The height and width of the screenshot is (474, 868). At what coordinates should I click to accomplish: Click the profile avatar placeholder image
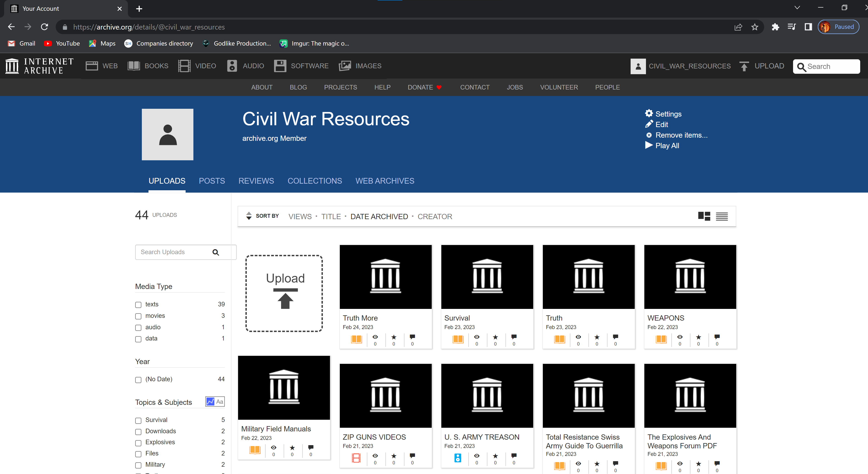(168, 134)
